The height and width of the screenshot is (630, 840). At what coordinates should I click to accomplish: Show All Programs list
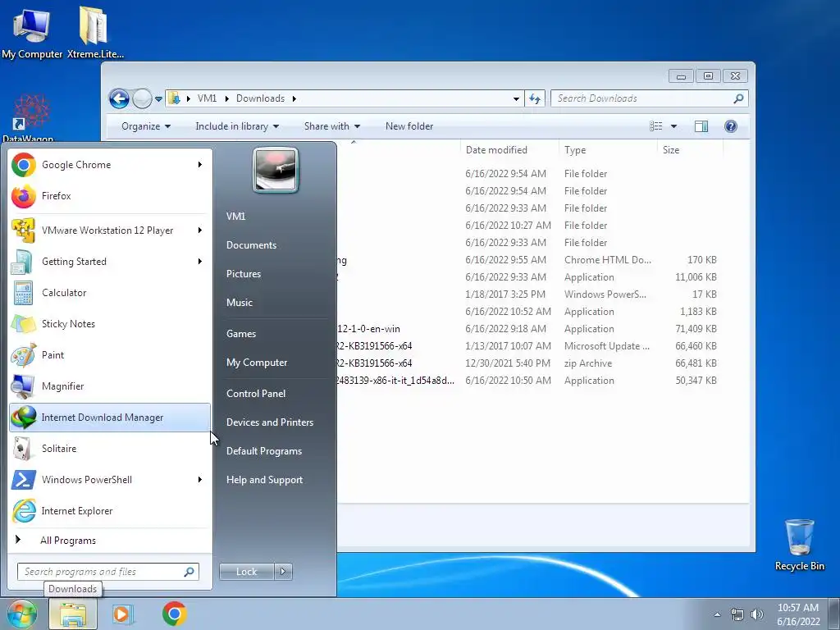pyautogui.click(x=110, y=541)
